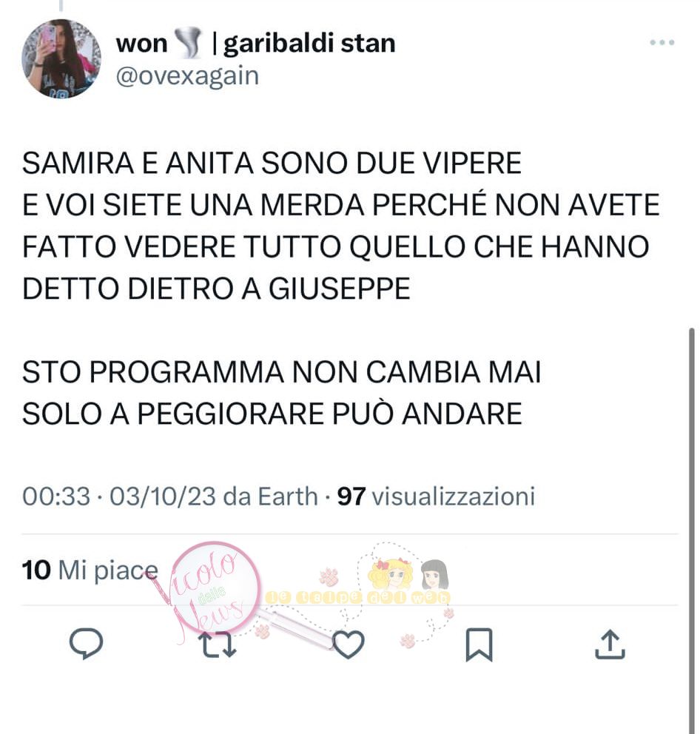Open the won | garibaldi stan display name
The height and width of the screenshot is (734, 700).
point(255,43)
